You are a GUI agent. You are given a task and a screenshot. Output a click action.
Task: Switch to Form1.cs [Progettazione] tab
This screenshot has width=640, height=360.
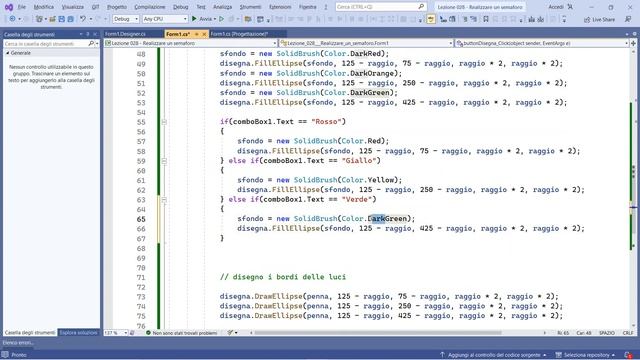click(x=239, y=34)
